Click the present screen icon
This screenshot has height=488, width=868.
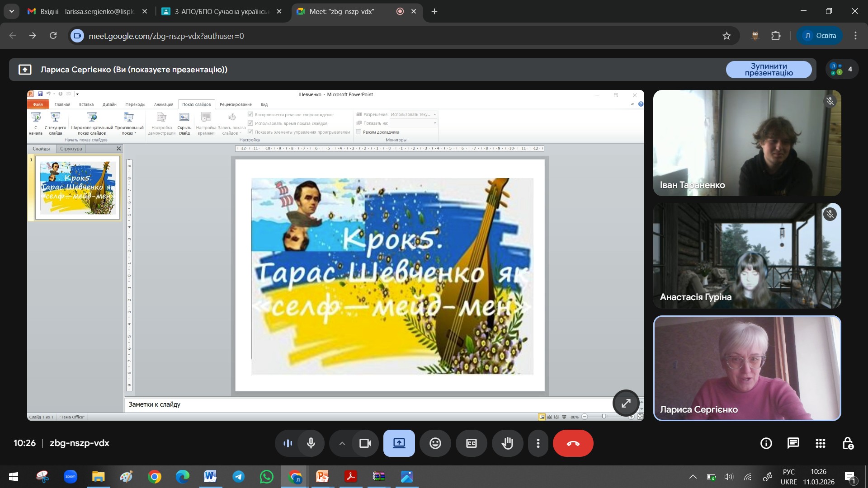[399, 443]
